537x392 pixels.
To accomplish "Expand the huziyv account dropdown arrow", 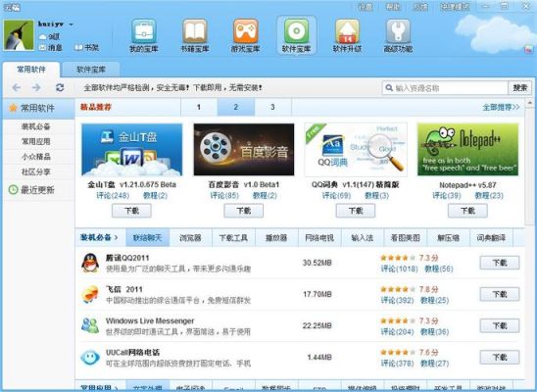I will tap(72, 24).
